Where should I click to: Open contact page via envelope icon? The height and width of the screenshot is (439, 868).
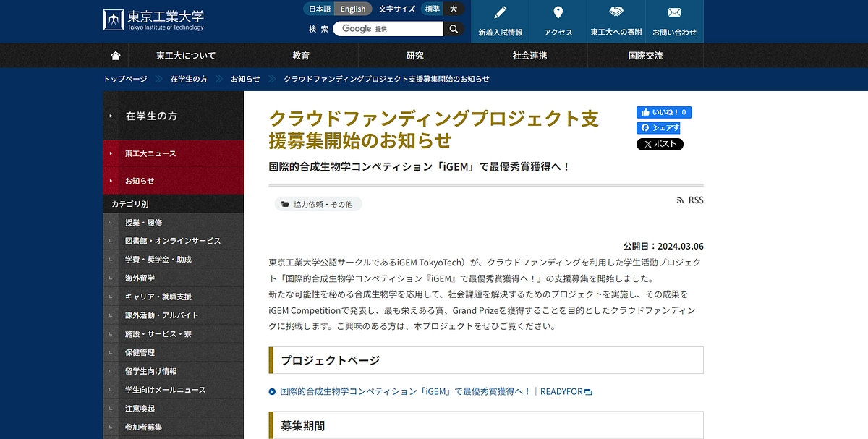pos(673,12)
